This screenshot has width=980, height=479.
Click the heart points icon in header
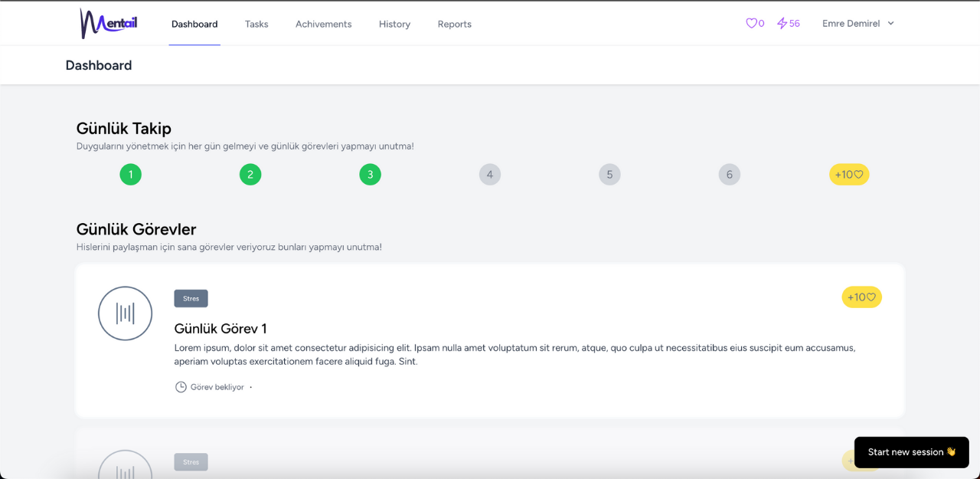(x=751, y=24)
